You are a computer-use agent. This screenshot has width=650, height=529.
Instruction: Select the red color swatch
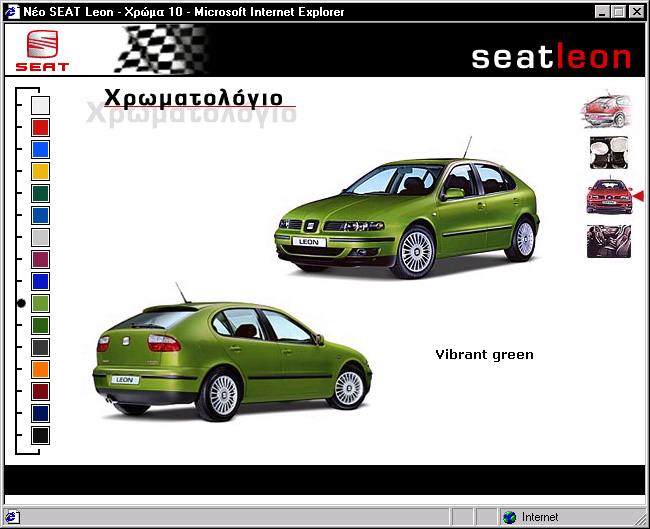click(x=40, y=127)
